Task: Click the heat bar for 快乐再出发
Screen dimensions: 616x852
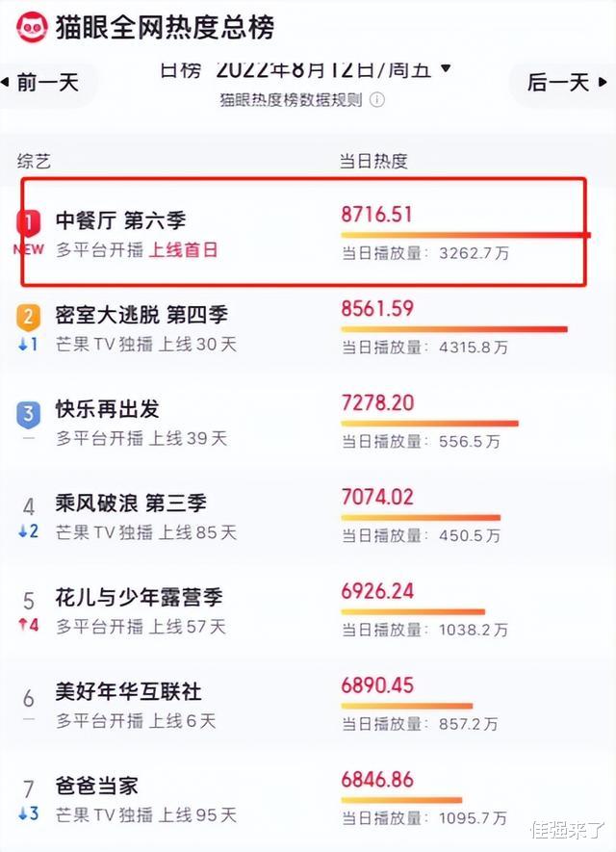Action: [x=429, y=423]
